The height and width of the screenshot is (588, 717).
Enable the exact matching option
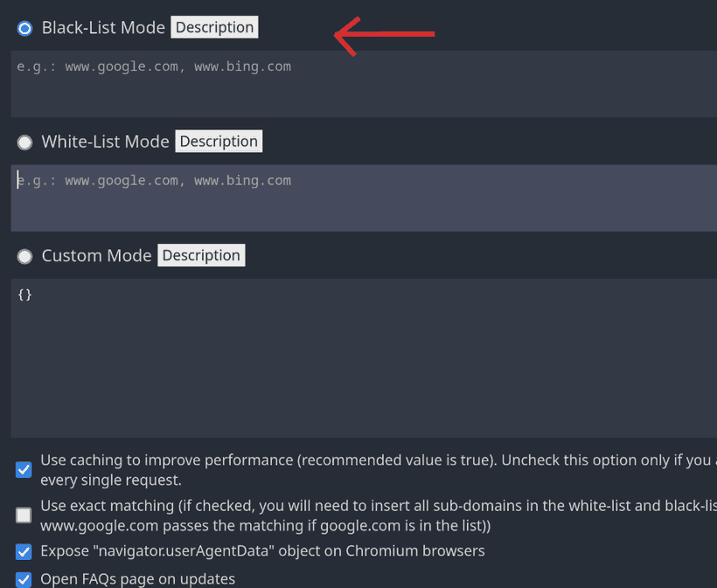(23, 515)
